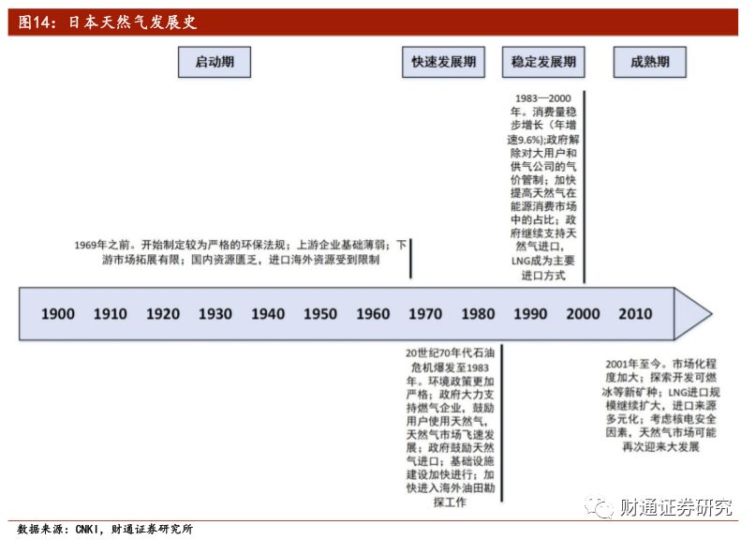Viewport: 756px width, 540px height.
Task: Select the 1970 timeline label
Action: coord(425,314)
